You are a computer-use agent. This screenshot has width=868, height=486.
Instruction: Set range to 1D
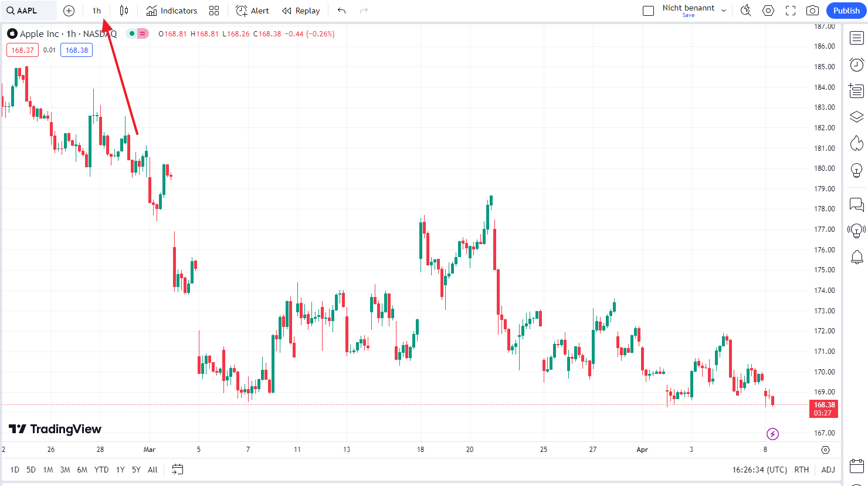pos(15,470)
